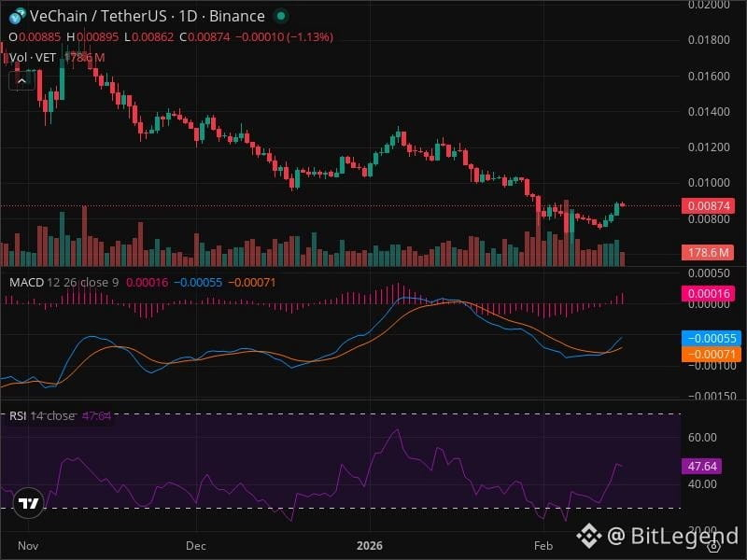Select the Vol · VET indicator label
The image size is (747, 560).
pos(33,58)
